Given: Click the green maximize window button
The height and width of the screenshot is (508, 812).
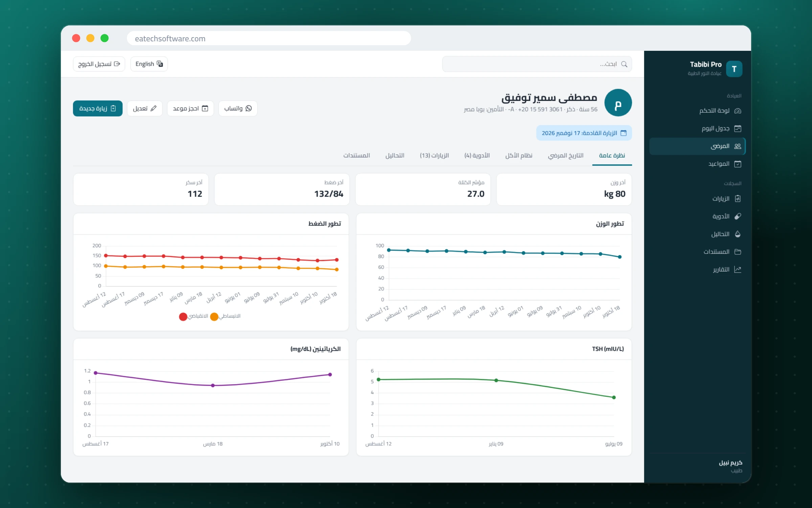Looking at the screenshot, I should [x=105, y=38].
